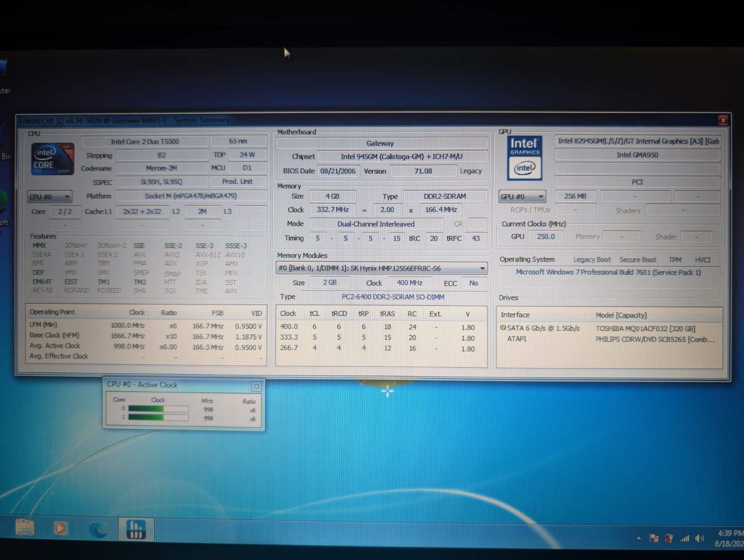
Task: Click the Intel Graphics logo
Action: 525,158
